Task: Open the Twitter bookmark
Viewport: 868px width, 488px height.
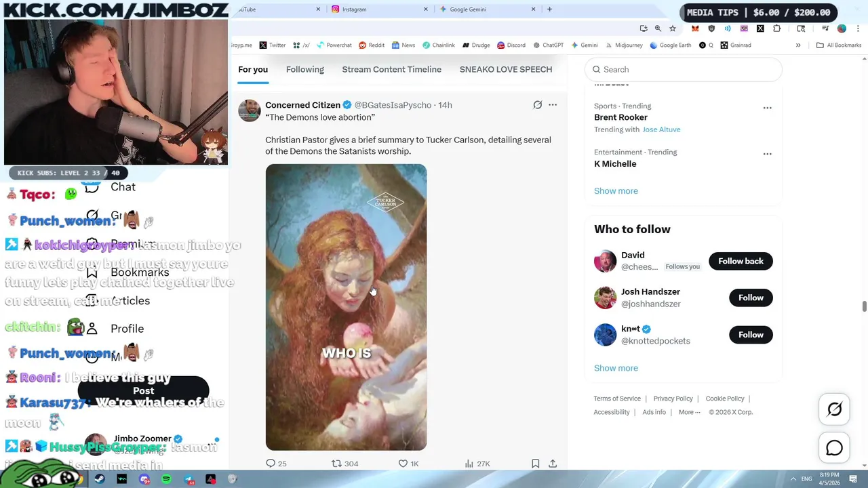Action: pos(273,45)
